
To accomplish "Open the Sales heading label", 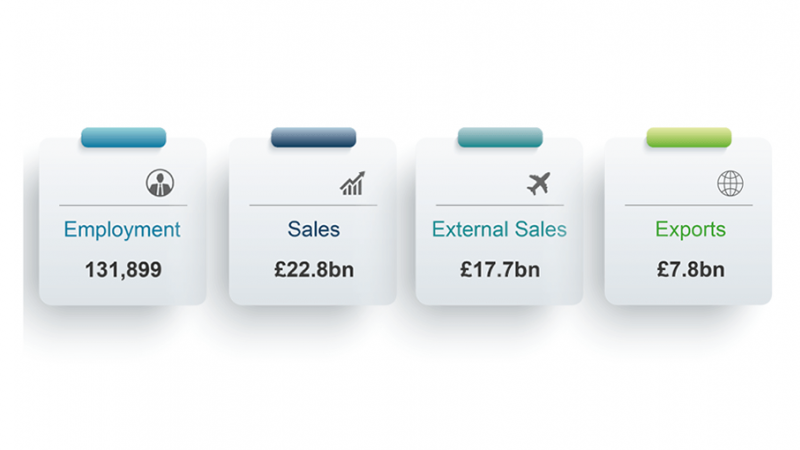I will (313, 230).
